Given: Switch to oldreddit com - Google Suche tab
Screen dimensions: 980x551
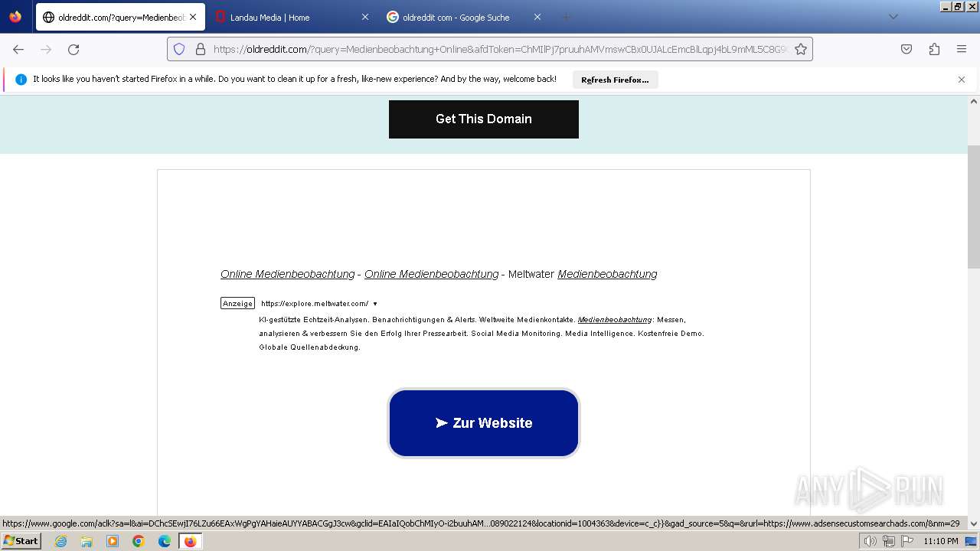Looking at the screenshot, I should click(x=463, y=17).
